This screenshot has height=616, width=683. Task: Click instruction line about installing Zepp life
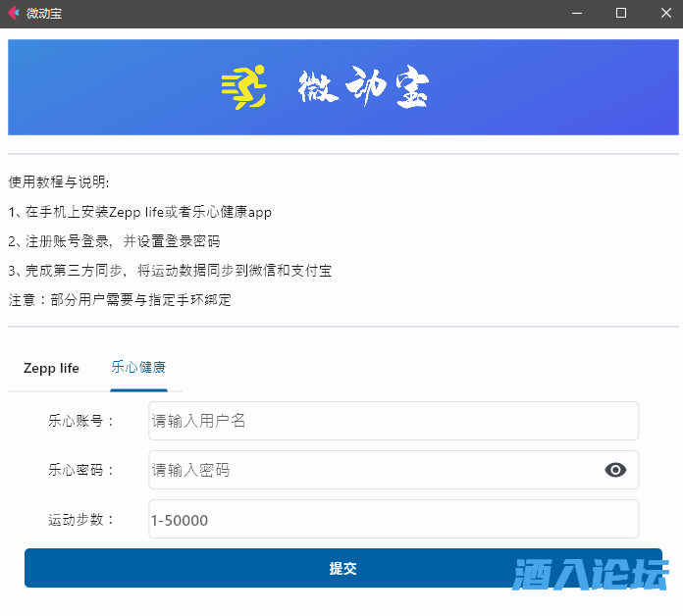[x=139, y=212]
